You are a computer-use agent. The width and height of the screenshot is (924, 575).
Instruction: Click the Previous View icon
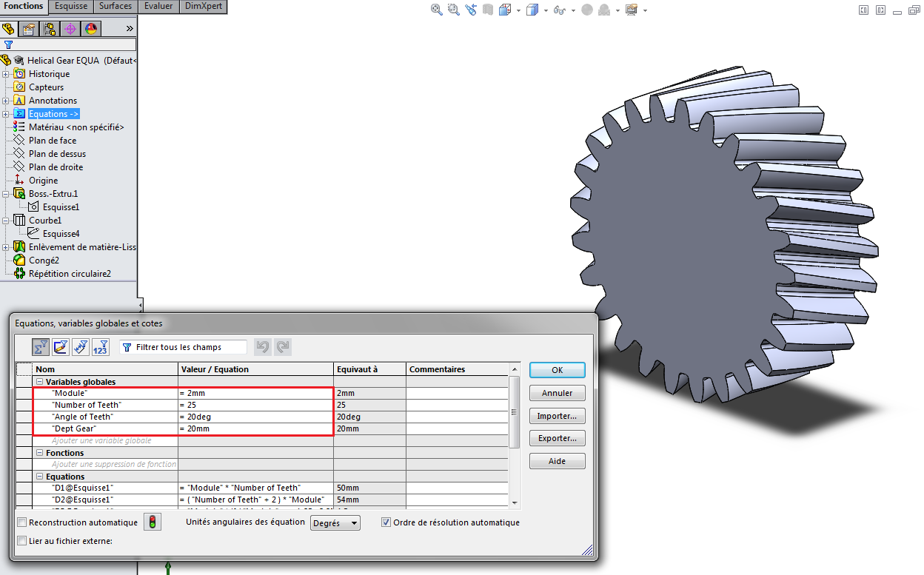pos(471,10)
